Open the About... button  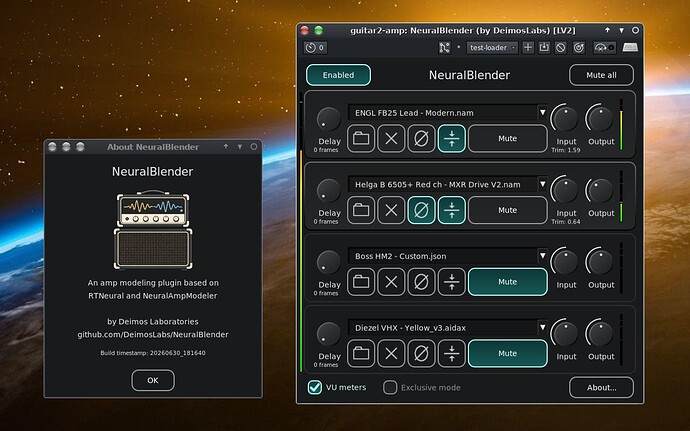pos(601,387)
